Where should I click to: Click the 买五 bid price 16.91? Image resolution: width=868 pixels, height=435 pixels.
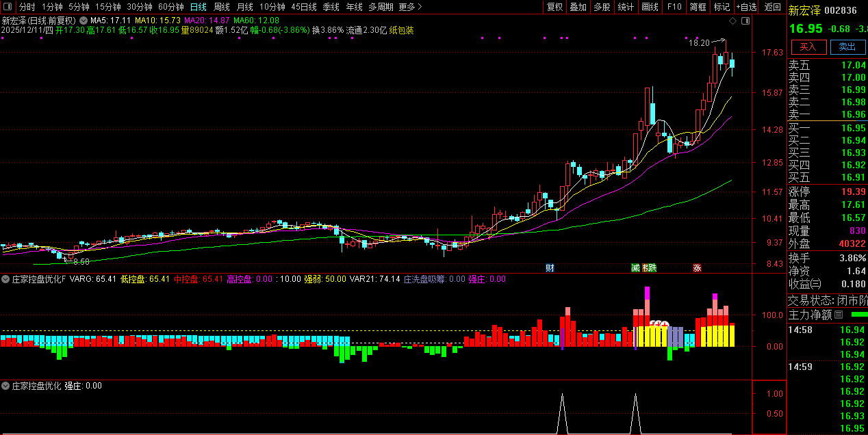pyautogui.click(x=853, y=177)
